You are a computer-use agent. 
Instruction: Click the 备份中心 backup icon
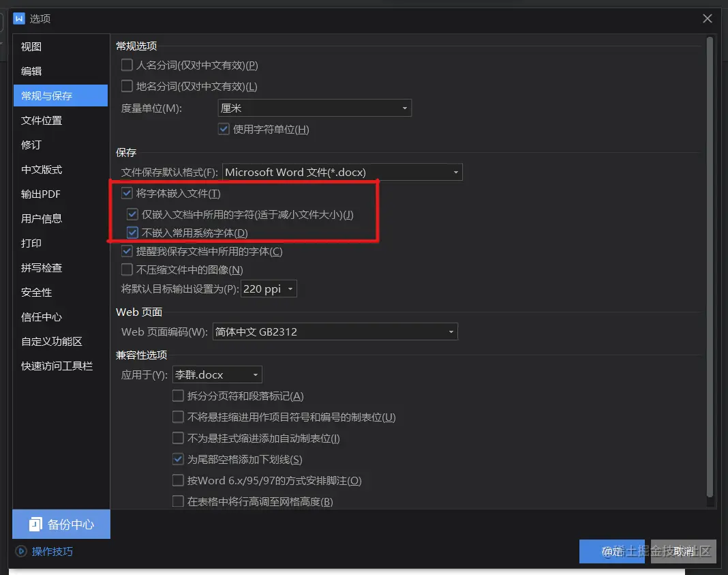click(x=35, y=524)
